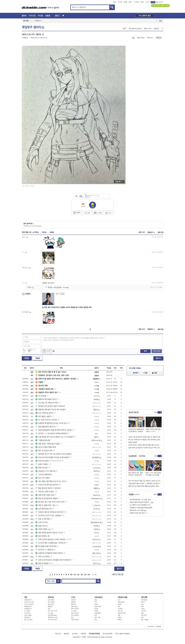The width and height of the screenshot is (185, 644).
Task: Click the captcha code input under the post
Action: point(101,196)
